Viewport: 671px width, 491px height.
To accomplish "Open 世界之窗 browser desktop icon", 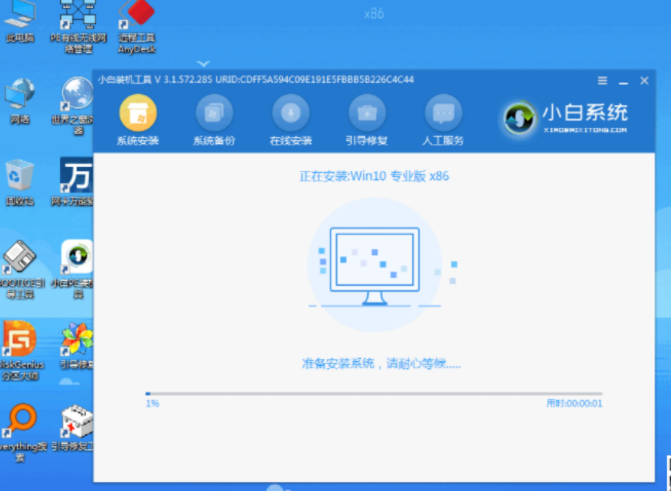I will point(75,106).
